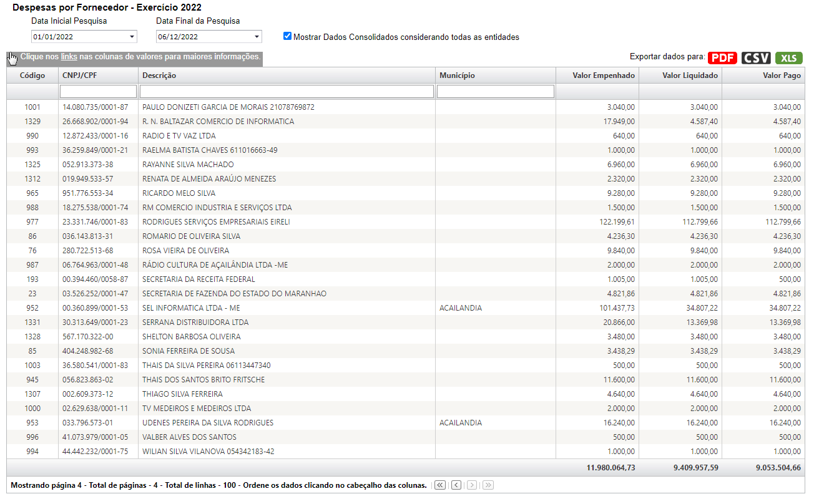
Task: Click code 1331 cell
Action: 32,322
